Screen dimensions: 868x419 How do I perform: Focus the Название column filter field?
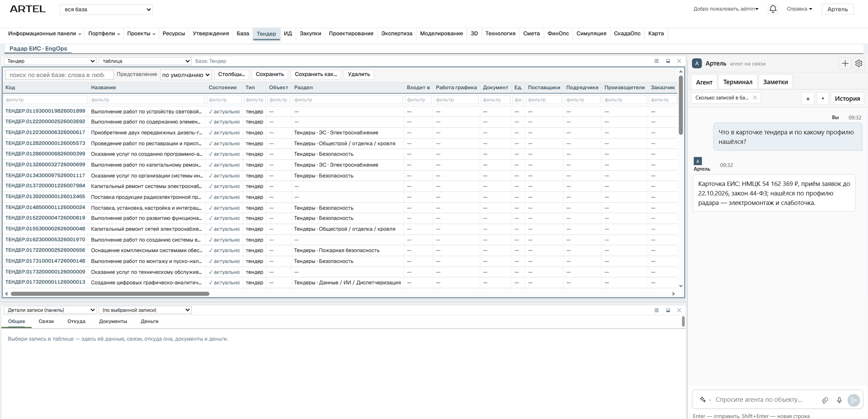click(x=147, y=100)
